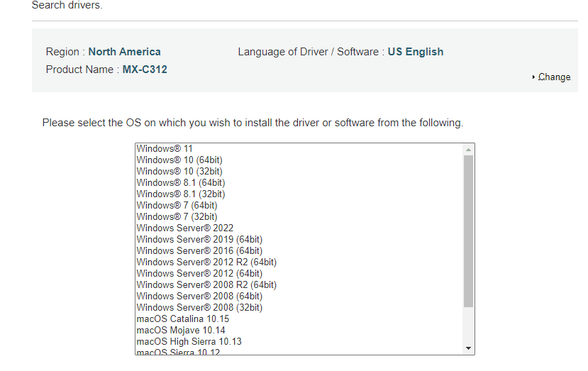Pick Windows Server 2008 (32bit)
Image resolution: width=588 pixels, height=371 pixels.
199,308
